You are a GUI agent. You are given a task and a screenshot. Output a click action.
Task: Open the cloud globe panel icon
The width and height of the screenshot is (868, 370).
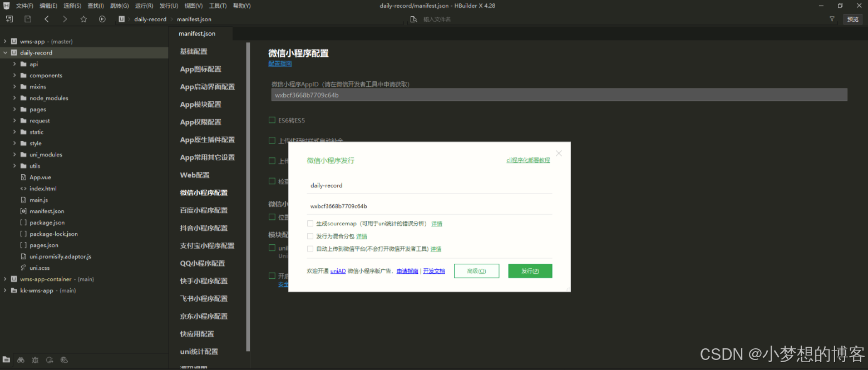click(64, 360)
